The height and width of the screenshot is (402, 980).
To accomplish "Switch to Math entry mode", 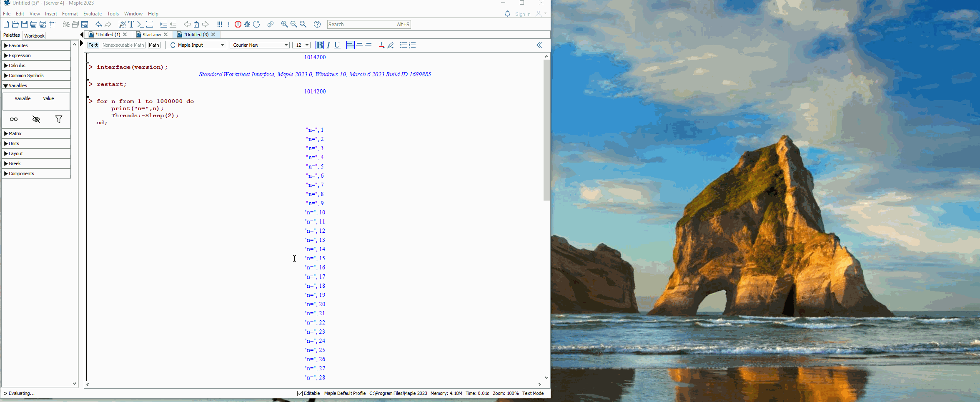I will 154,45.
